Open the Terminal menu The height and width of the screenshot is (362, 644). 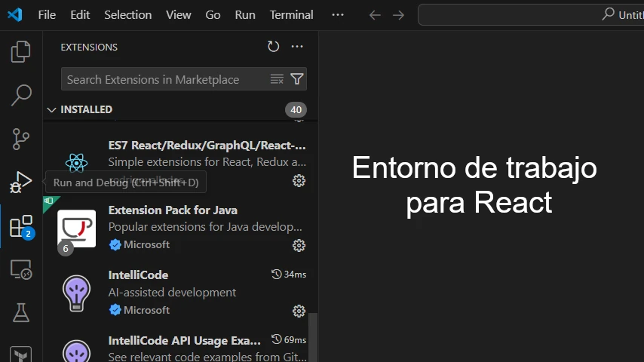click(291, 15)
